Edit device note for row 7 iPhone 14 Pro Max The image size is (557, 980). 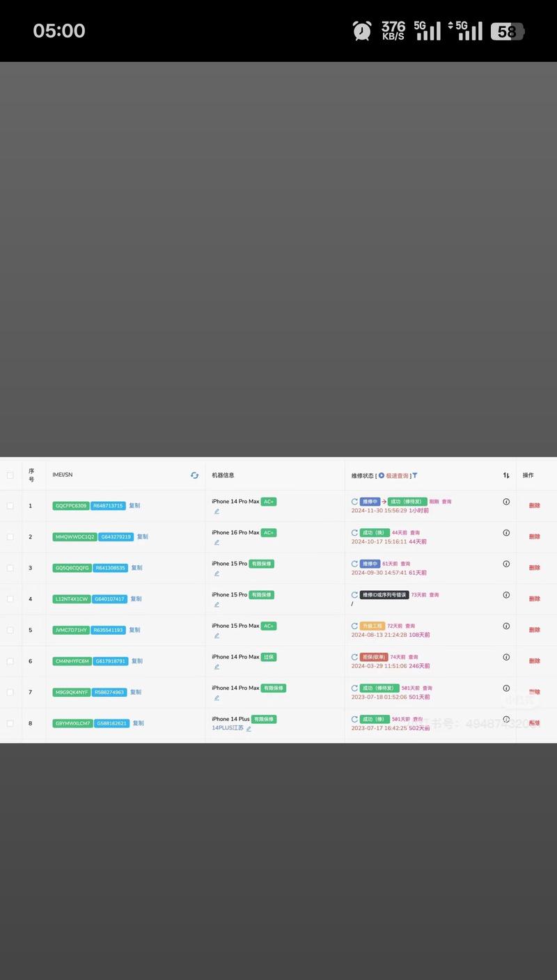[x=217, y=697]
